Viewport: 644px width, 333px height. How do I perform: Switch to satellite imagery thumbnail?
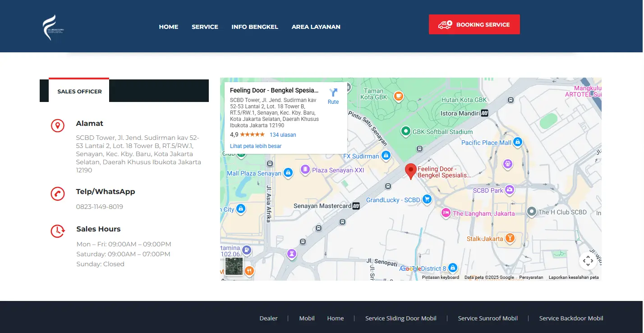click(x=234, y=266)
